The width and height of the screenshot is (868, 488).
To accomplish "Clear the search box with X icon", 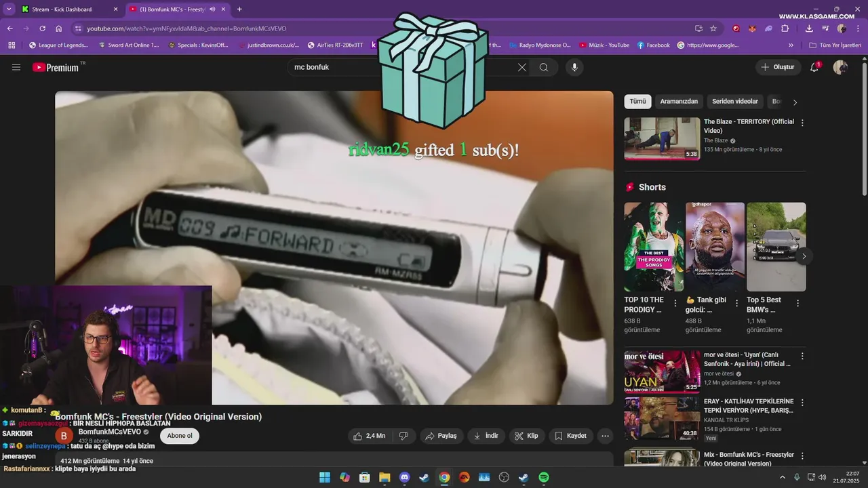I will [522, 67].
